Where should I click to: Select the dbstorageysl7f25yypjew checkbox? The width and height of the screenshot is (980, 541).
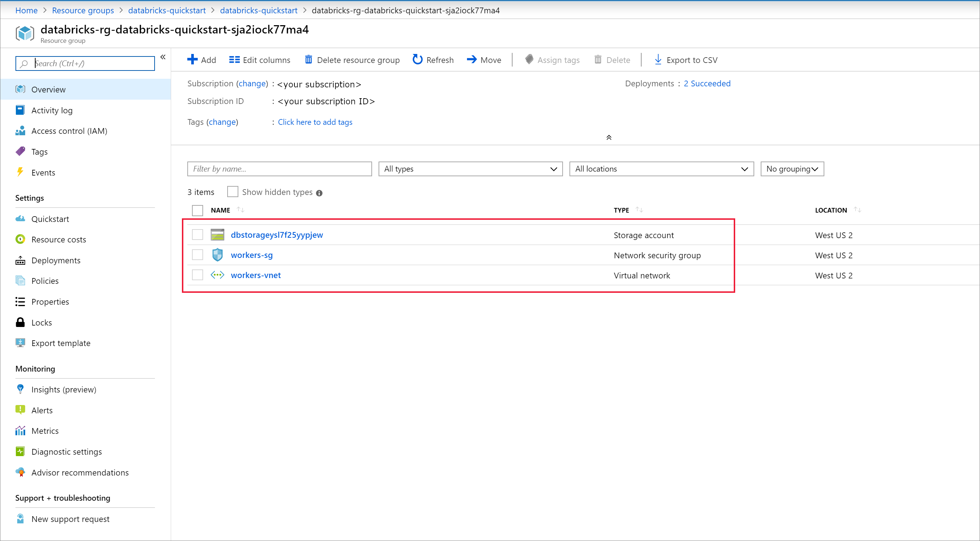198,235
